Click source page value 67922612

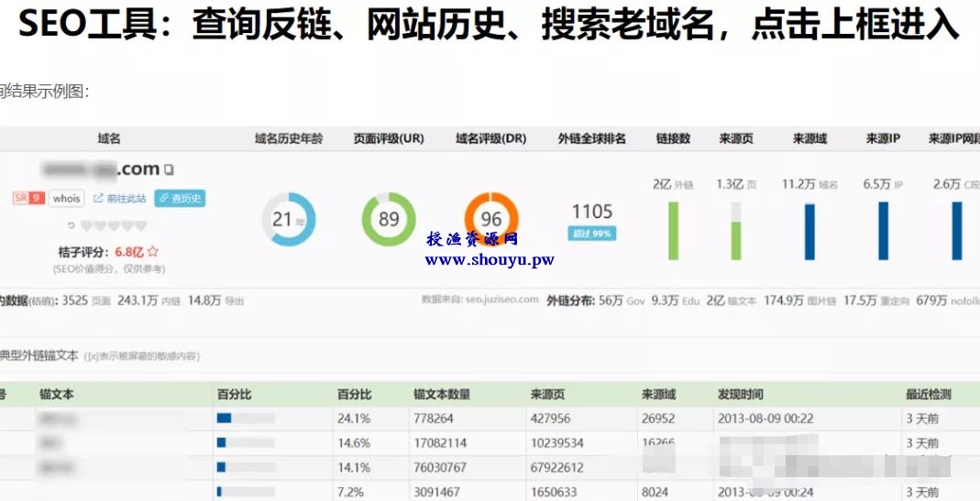point(556,467)
